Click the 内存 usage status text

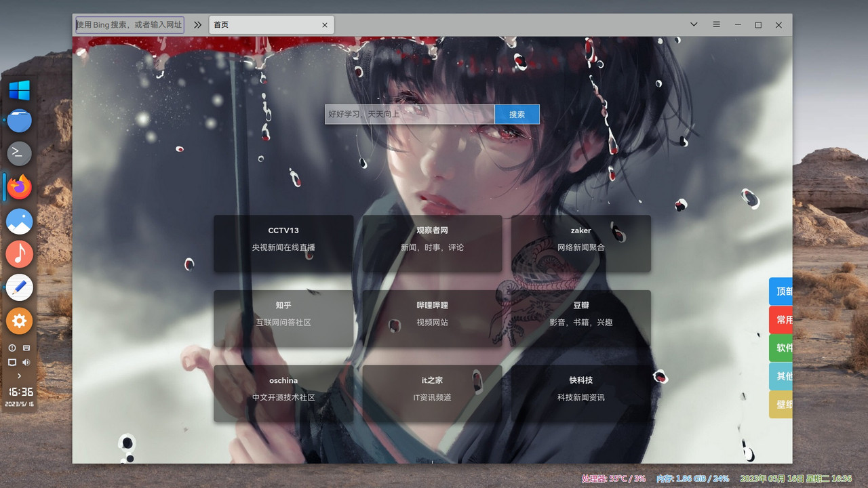[x=692, y=479]
